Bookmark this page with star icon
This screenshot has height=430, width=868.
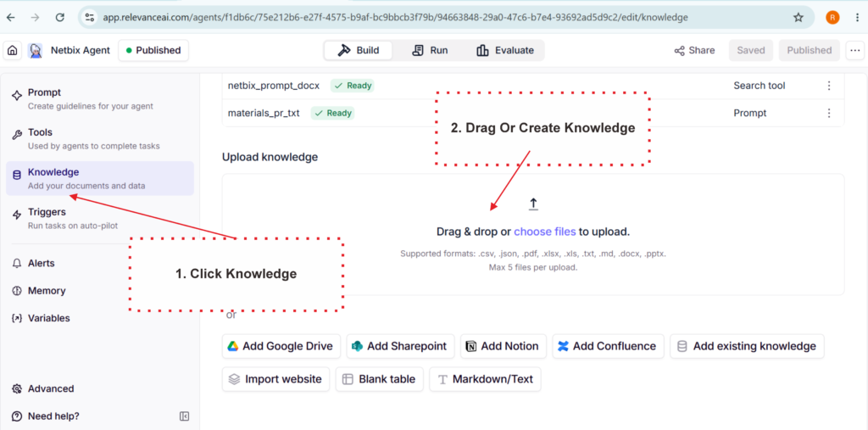point(798,17)
